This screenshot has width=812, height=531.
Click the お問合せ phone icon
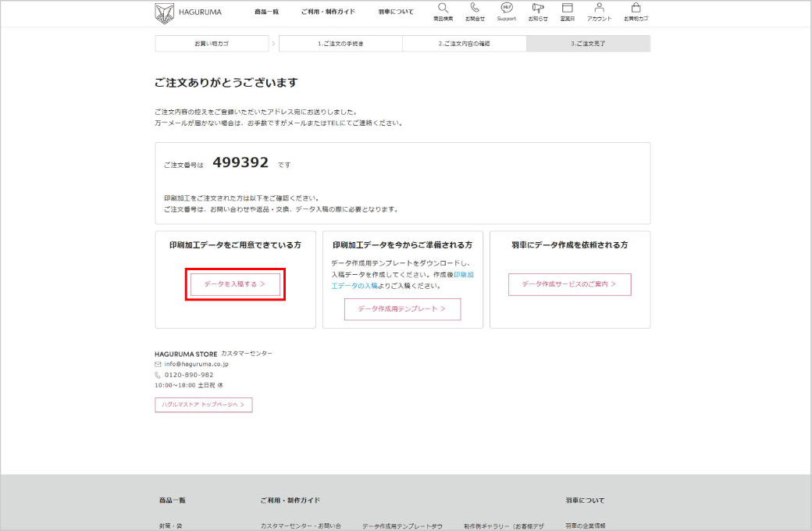(x=475, y=9)
